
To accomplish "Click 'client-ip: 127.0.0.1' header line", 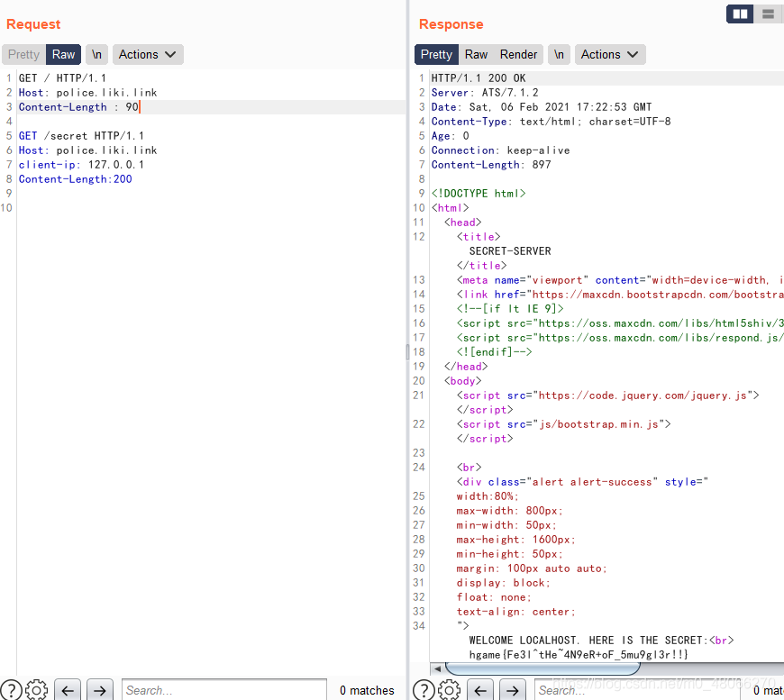I will point(81,165).
